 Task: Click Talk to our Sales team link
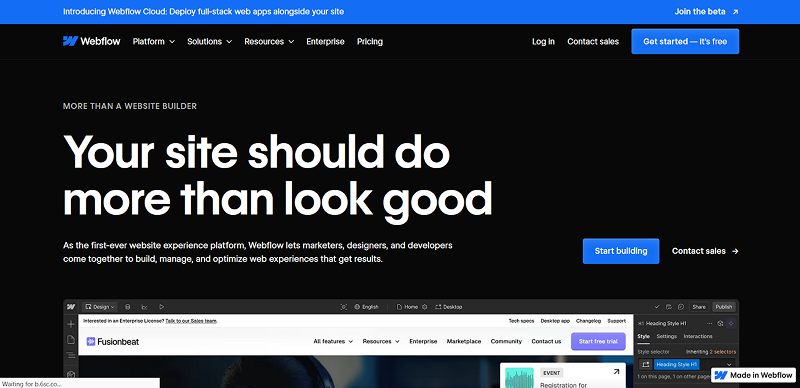[191, 321]
